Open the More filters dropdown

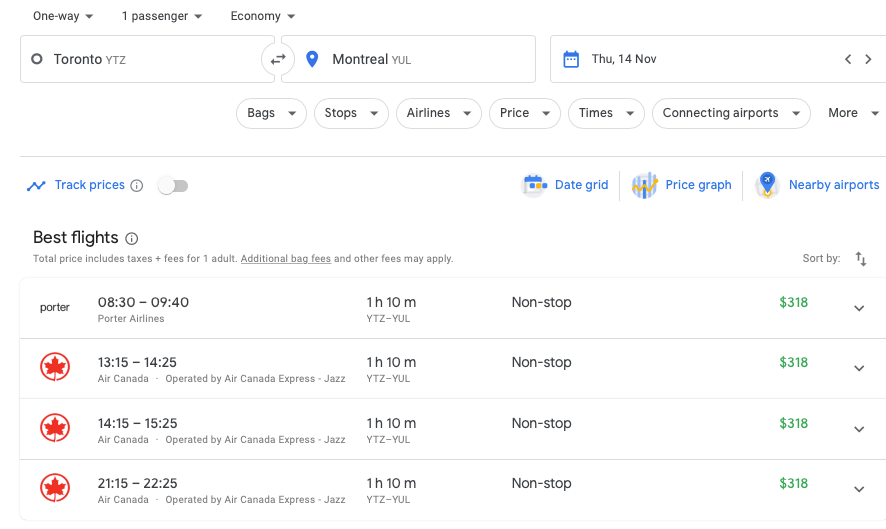[x=853, y=113]
